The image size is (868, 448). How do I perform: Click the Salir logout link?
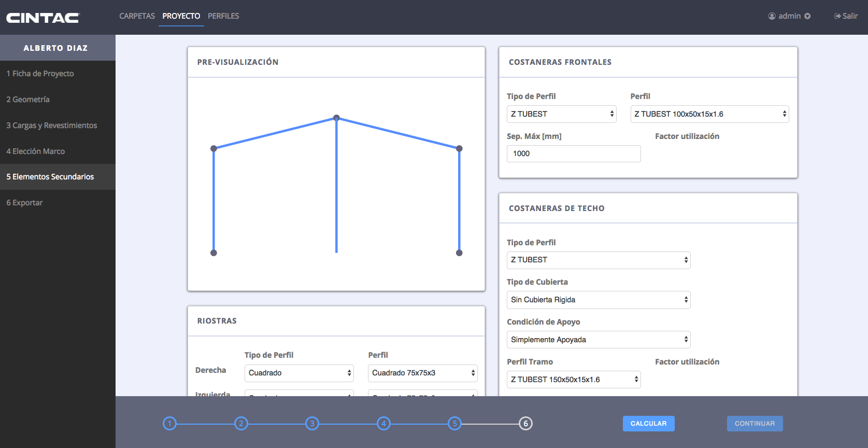tap(846, 16)
